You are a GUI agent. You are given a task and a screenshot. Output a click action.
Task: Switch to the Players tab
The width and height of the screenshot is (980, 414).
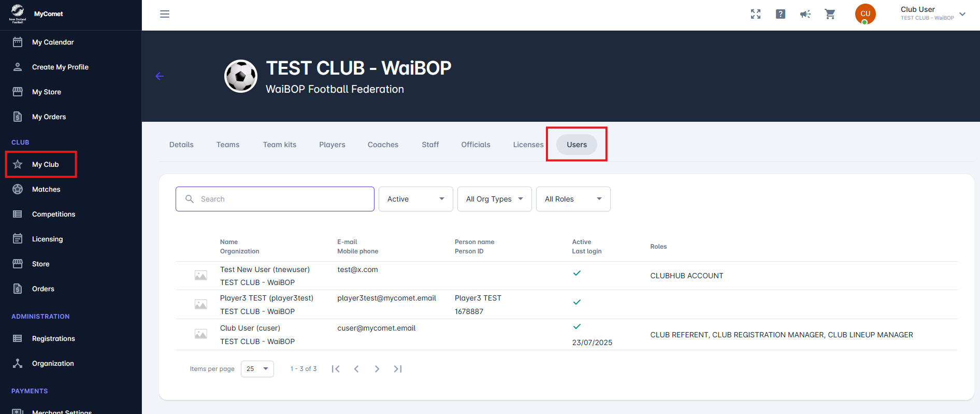(x=332, y=145)
